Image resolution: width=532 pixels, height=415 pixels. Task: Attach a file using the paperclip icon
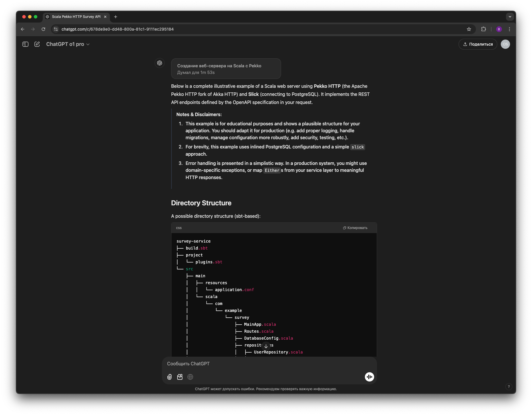pos(169,377)
